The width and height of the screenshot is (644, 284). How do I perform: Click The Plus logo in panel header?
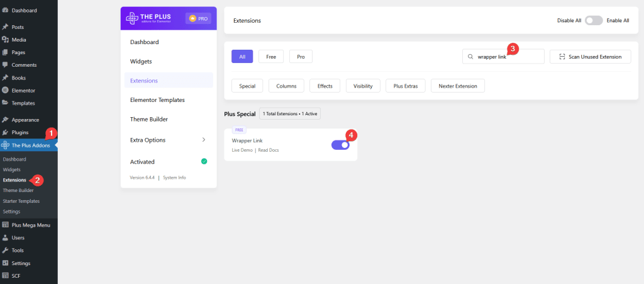tap(148, 18)
